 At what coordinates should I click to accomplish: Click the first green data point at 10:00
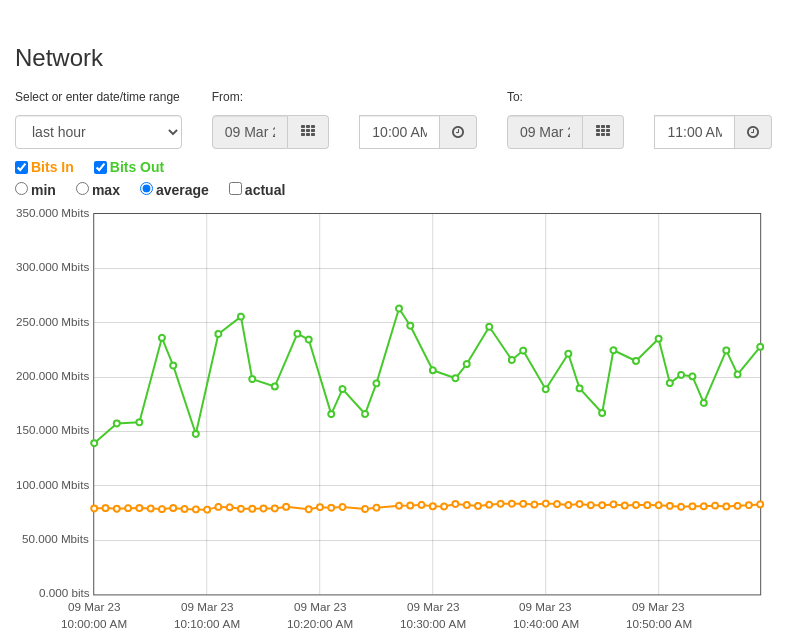coord(94,443)
